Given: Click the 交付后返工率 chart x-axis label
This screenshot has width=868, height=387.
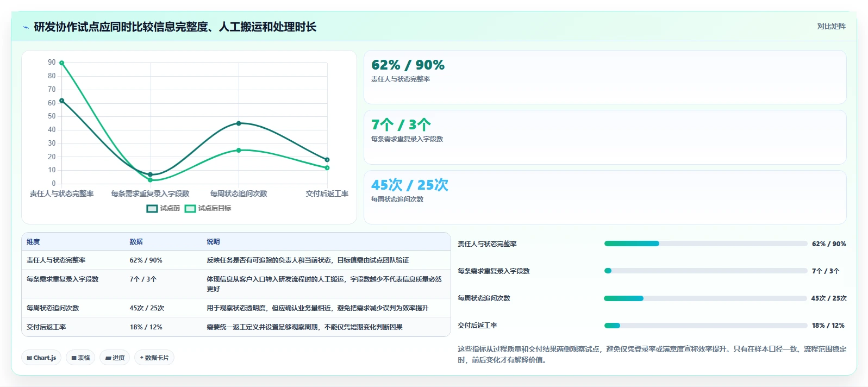Looking at the screenshot, I should [327, 193].
